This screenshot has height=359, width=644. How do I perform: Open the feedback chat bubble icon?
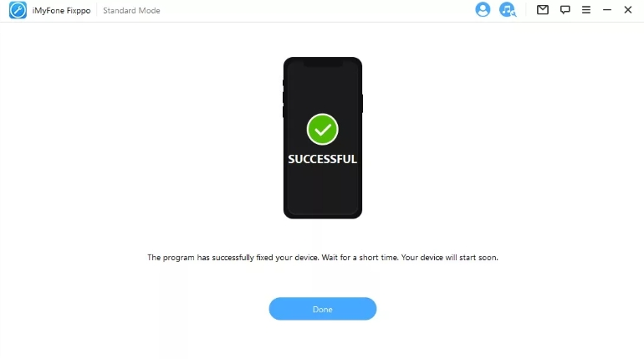coord(565,9)
